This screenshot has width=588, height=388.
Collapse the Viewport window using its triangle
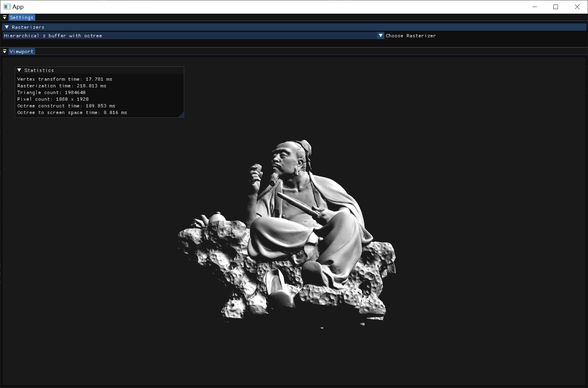coord(5,52)
